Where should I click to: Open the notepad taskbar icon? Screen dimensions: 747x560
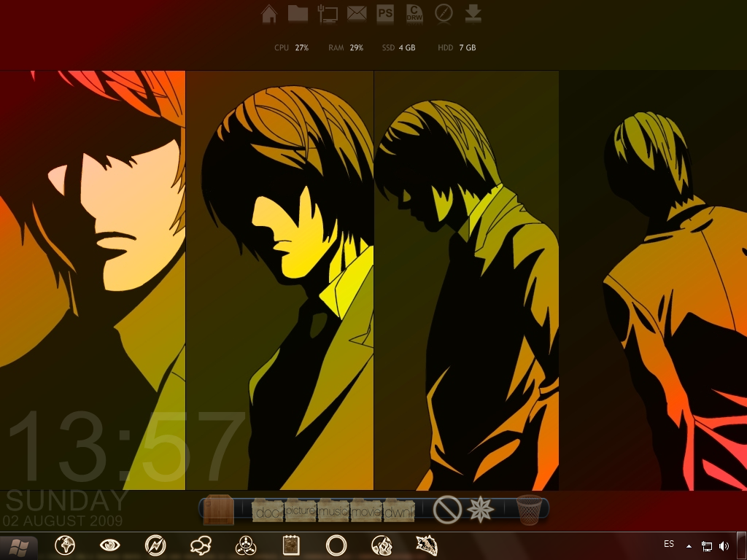[290, 545]
